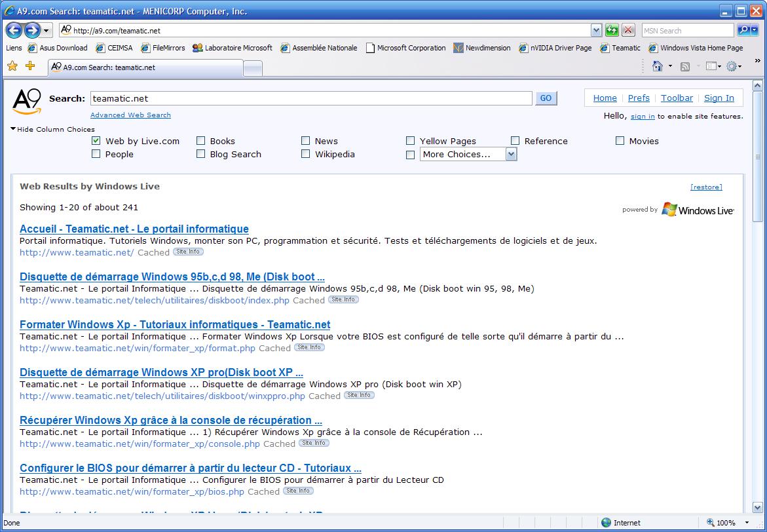Open the Sign In menu link

pyautogui.click(x=719, y=98)
